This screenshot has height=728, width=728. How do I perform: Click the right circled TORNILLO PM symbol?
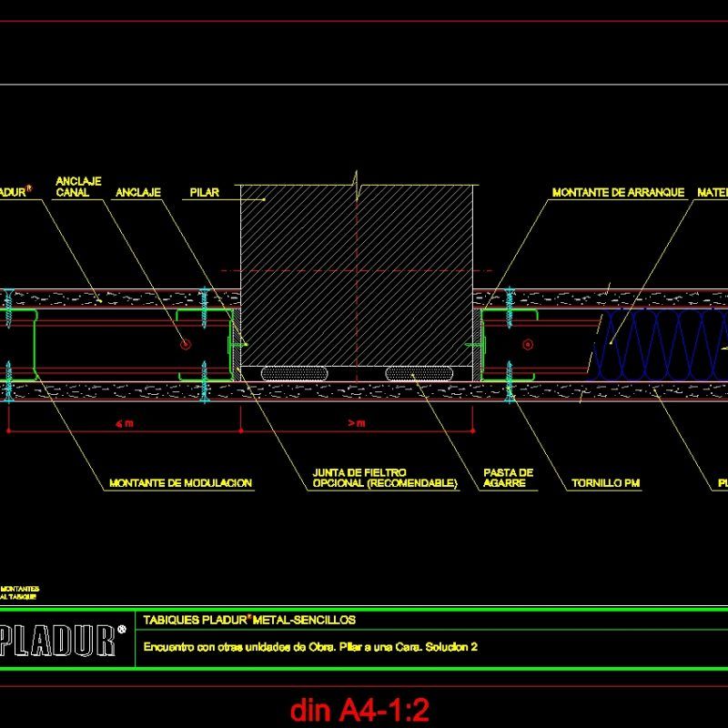pyautogui.click(x=526, y=344)
